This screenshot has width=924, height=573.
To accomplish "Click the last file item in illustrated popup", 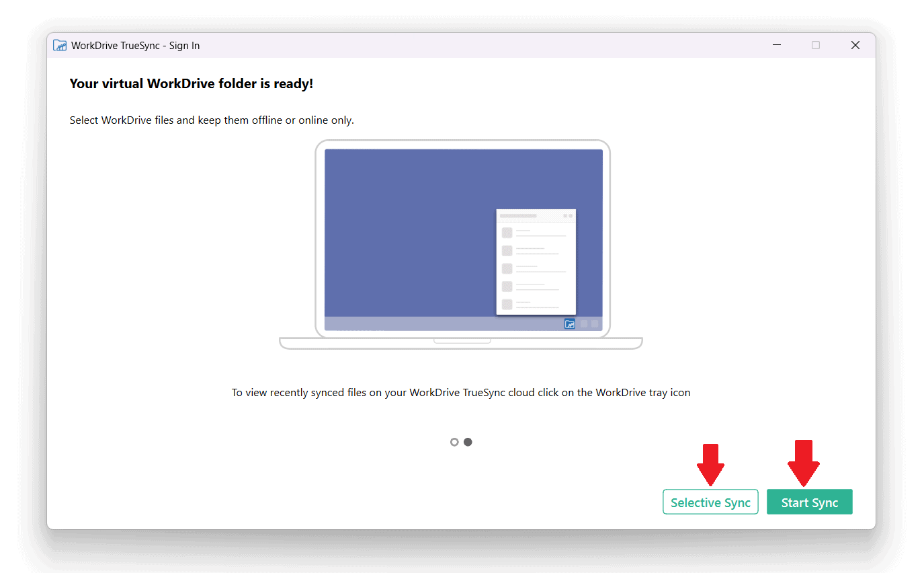I will click(534, 304).
